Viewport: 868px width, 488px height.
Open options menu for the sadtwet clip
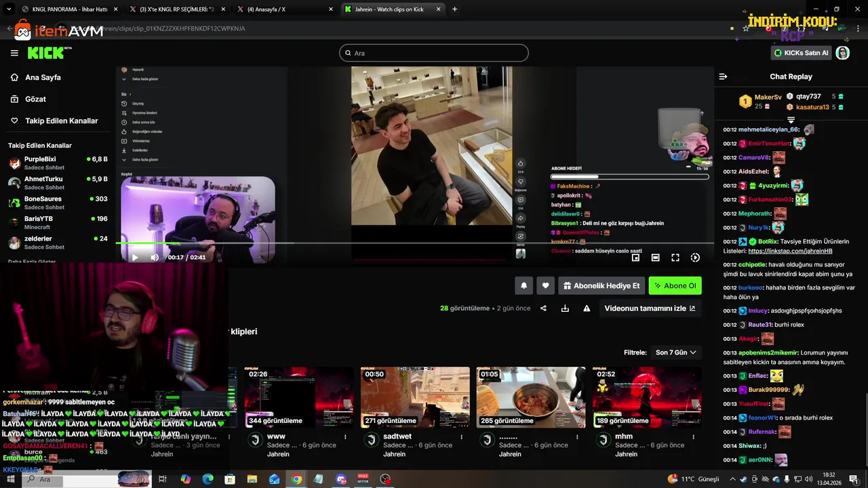462,437
